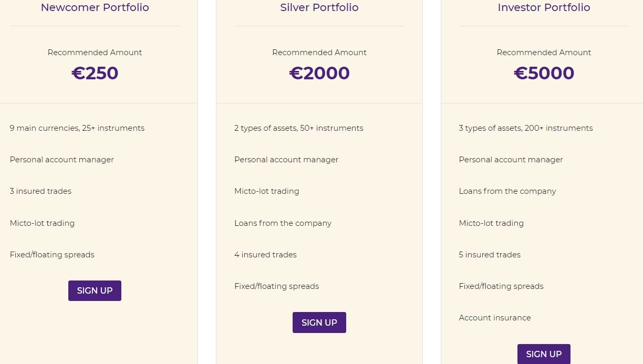Click 'Loans from the company' in Investor plan
This screenshot has height=364, width=643.
click(x=507, y=191)
